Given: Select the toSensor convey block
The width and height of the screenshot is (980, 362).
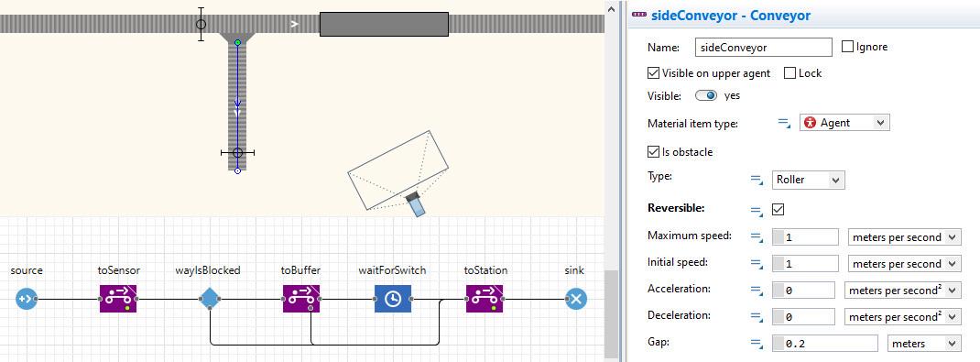Looking at the screenshot, I should (x=118, y=299).
